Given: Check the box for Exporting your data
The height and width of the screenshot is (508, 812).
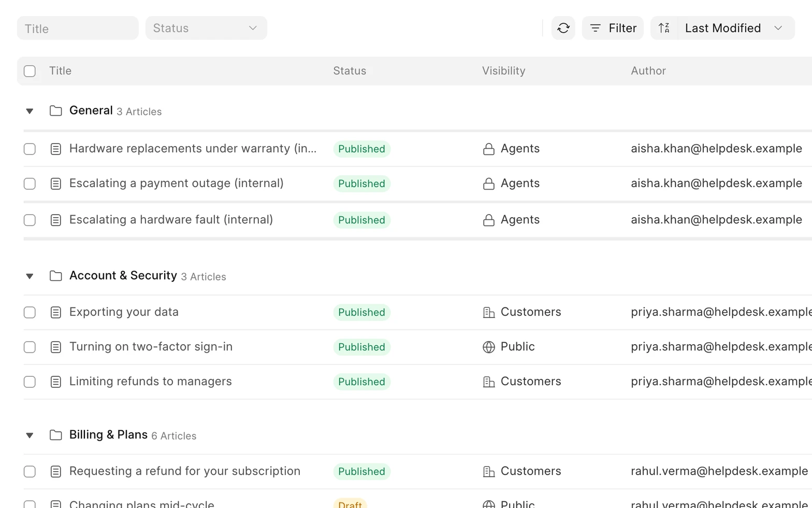Looking at the screenshot, I should click(x=30, y=312).
